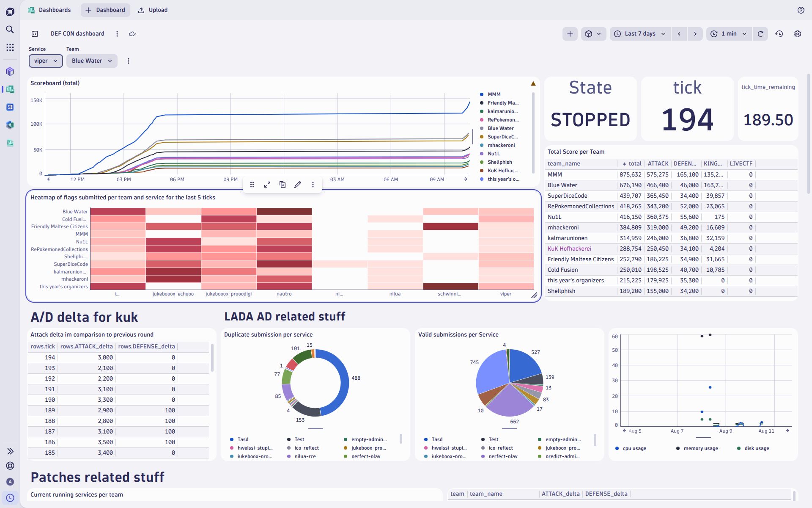Open the search icon in left sidebar

10,30
